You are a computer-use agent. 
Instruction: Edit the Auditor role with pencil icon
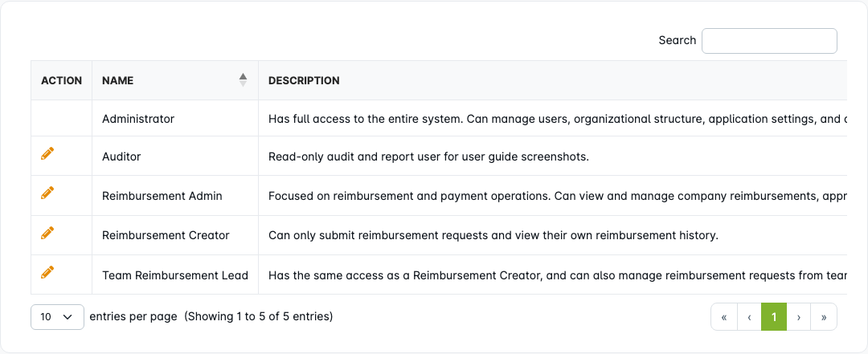click(47, 153)
